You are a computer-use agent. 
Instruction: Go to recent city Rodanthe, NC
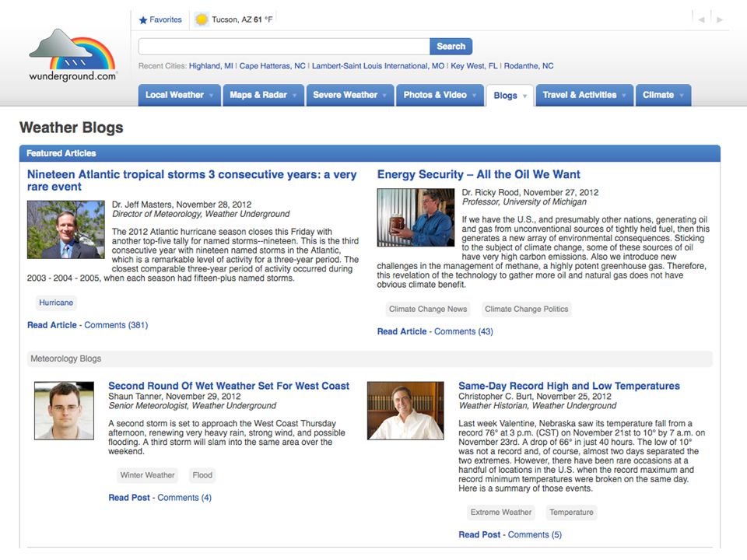528,65
